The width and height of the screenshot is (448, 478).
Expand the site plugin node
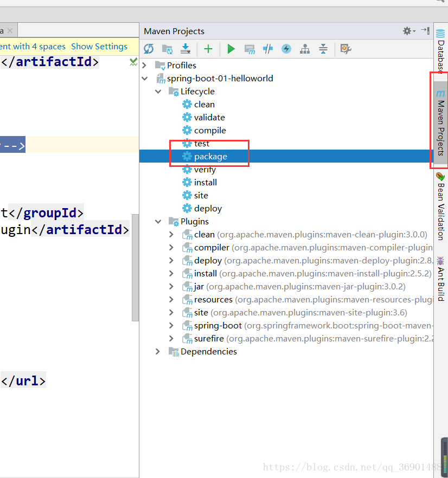click(x=171, y=313)
